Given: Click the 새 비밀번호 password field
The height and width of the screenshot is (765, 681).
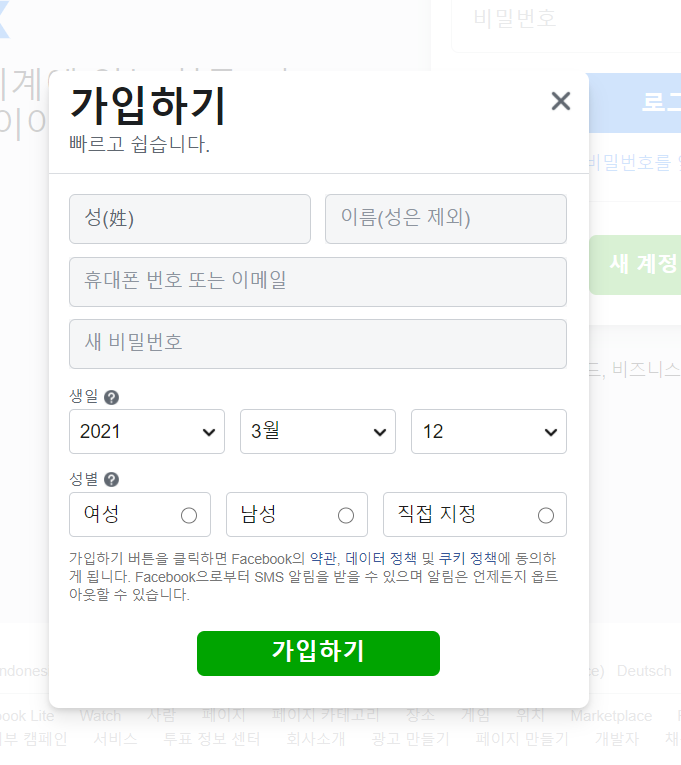Looking at the screenshot, I should (x=318, y=344).
